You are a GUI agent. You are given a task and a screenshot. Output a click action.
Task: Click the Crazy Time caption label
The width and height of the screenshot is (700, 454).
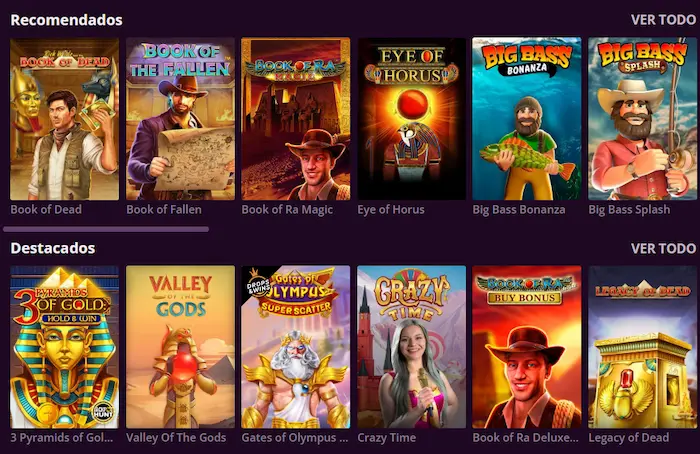387,438
